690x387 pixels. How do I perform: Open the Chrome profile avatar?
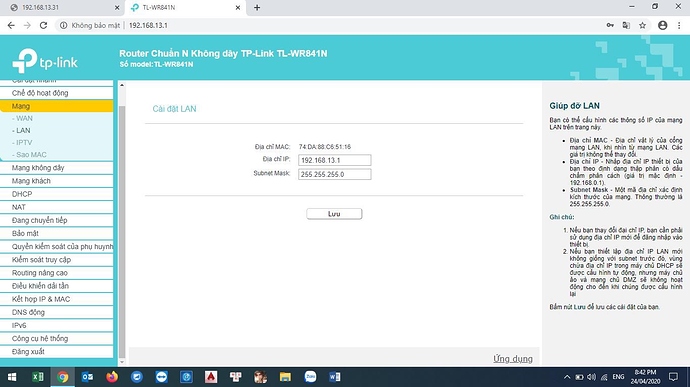coord(662,26)
